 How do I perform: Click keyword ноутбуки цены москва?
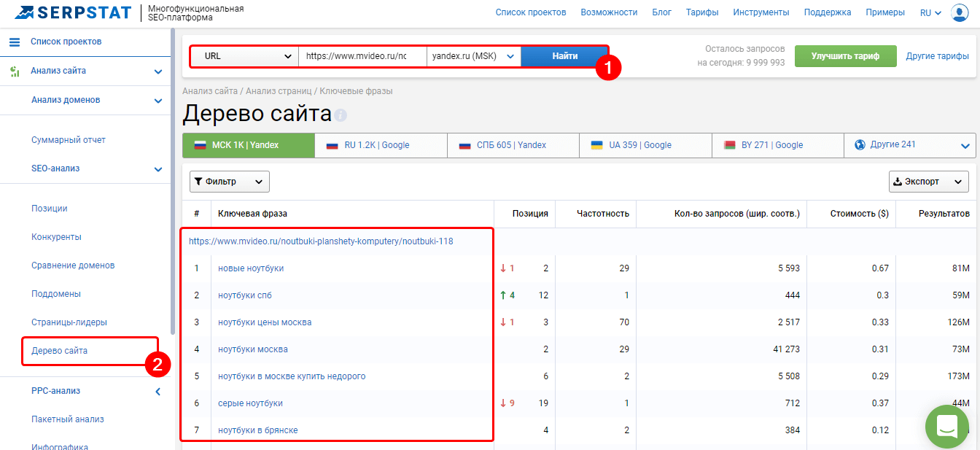(x=265, y=322)
